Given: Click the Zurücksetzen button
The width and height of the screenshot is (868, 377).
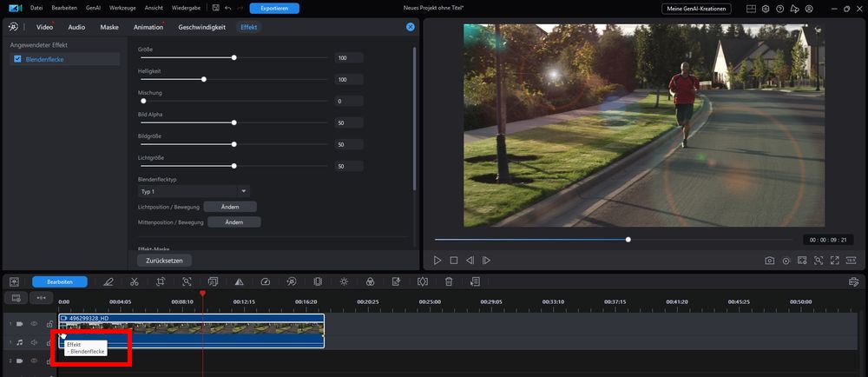Looking at the screenshot, I should [164, 261].
